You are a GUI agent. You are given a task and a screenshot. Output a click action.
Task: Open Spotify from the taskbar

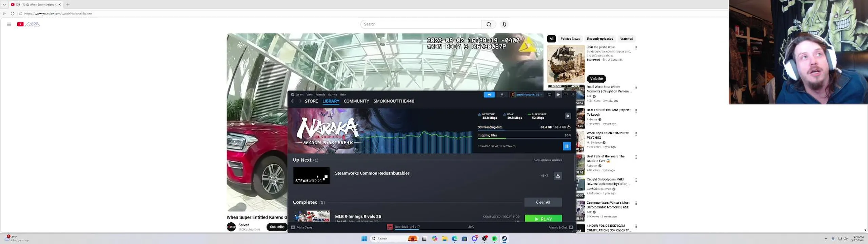click(494, 239)
